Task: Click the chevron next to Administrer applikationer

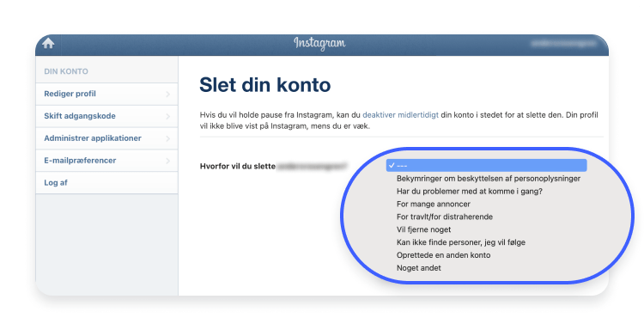Action: tap(168, 138)
